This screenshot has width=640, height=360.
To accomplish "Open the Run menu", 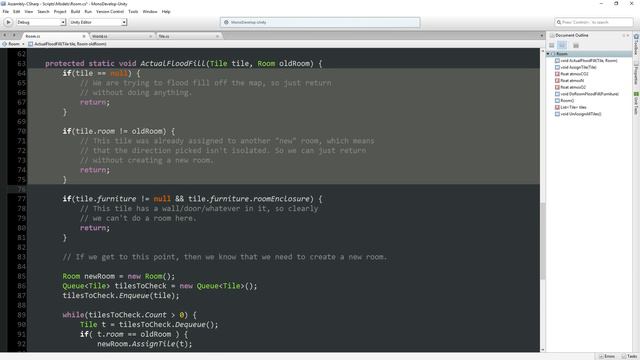I will pyautogui.click(x=88, y=11).
